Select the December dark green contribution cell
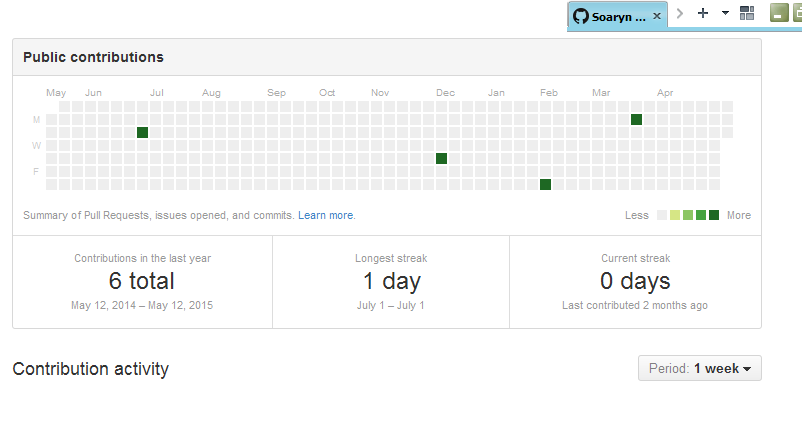 pyautogui.click(x=441, y=159)
